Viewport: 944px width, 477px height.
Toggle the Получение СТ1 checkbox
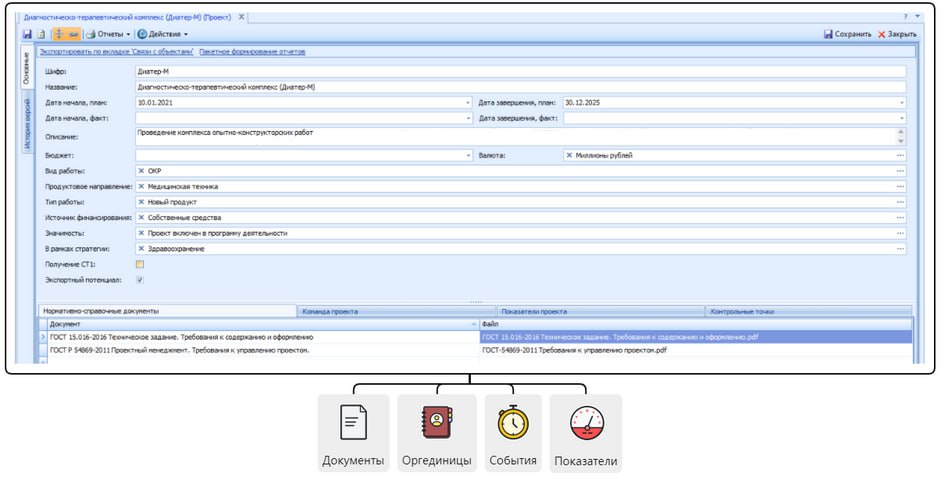140,264
